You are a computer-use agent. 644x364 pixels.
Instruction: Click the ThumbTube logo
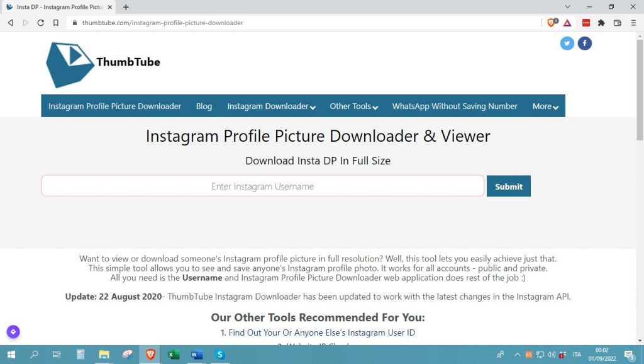pyautogui.click(x=104, y=64)
